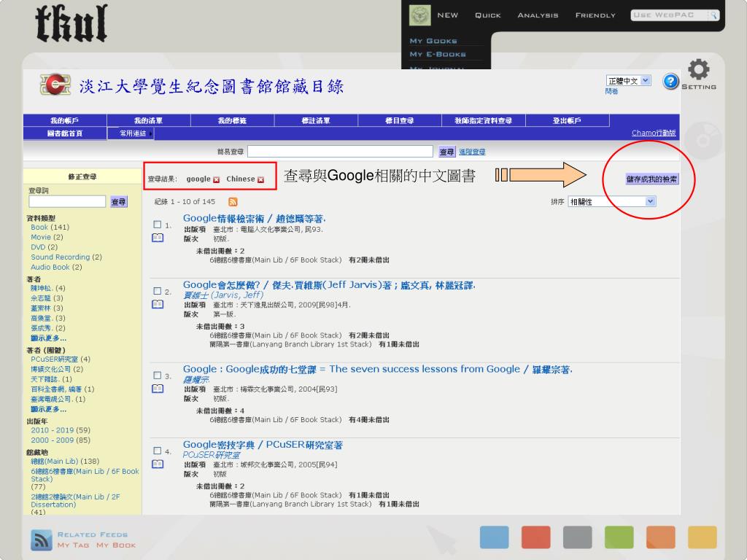Click the yellow color swatch

703,537
